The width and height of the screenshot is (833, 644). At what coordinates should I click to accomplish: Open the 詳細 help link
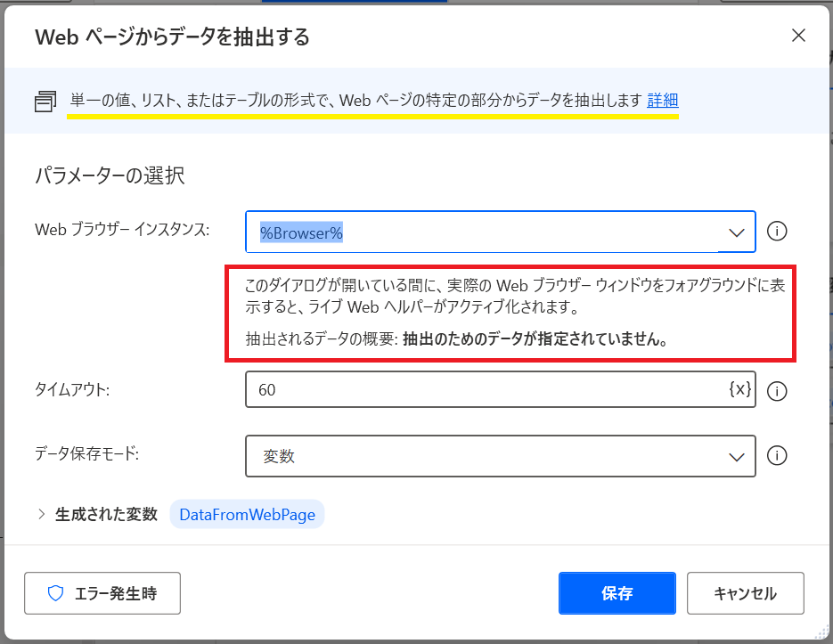point(662,101)
